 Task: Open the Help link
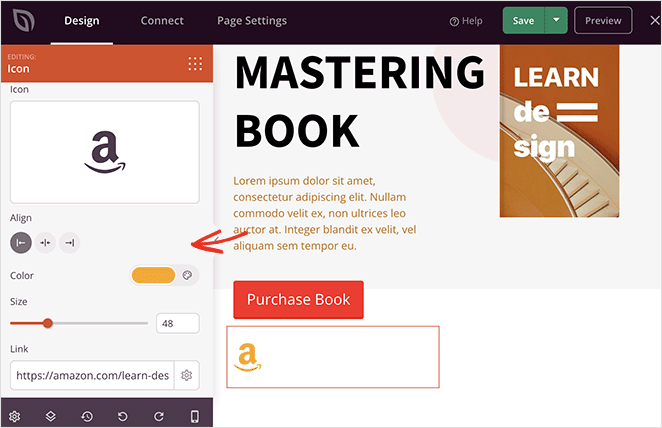click(x=466, y=21)
